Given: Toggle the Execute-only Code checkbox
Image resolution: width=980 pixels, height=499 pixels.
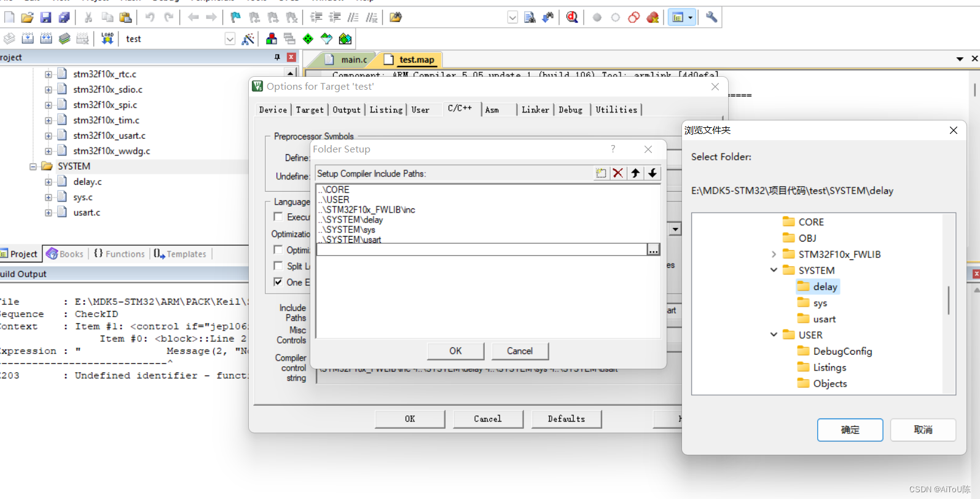Looking at the screenshot, I should [278, 217].
